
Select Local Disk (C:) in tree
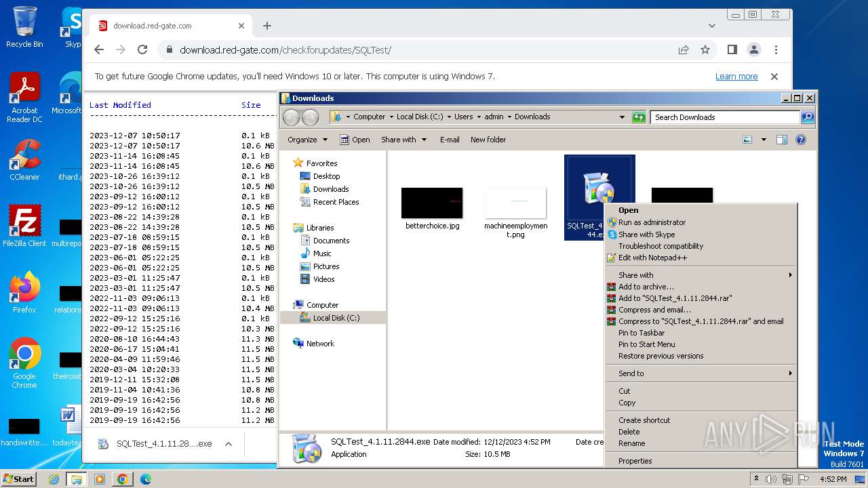(x=336, y=318)
